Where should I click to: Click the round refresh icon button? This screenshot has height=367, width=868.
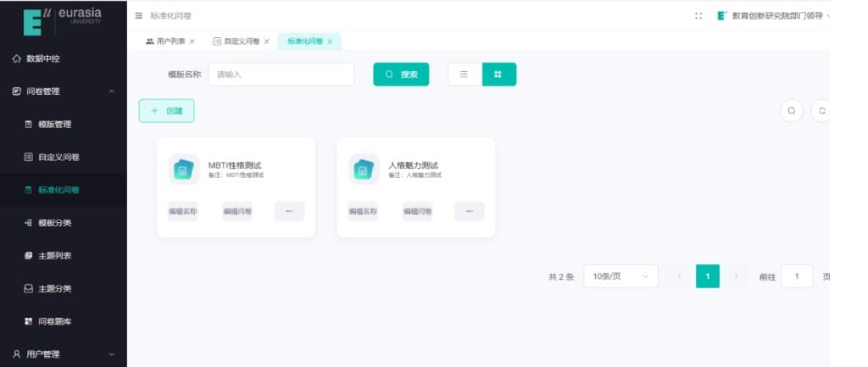pyautogui.click(x=821, y=111)
